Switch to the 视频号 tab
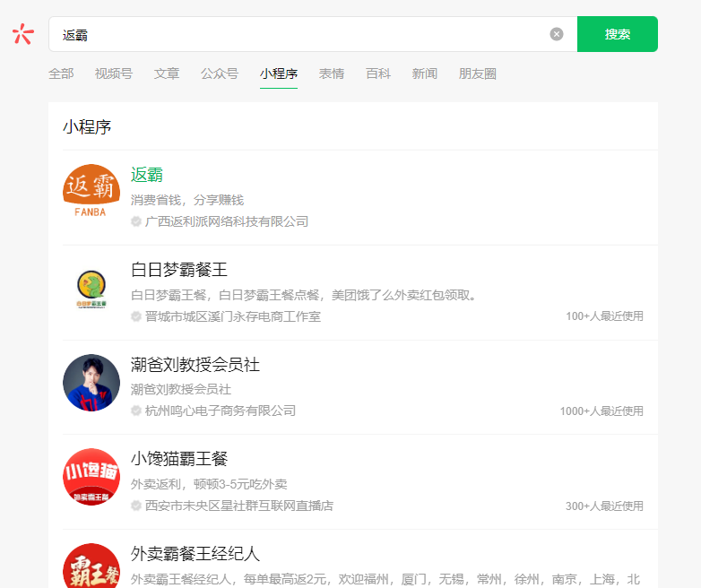This screenshot has width=701, height=588. (x=114, y=73)
